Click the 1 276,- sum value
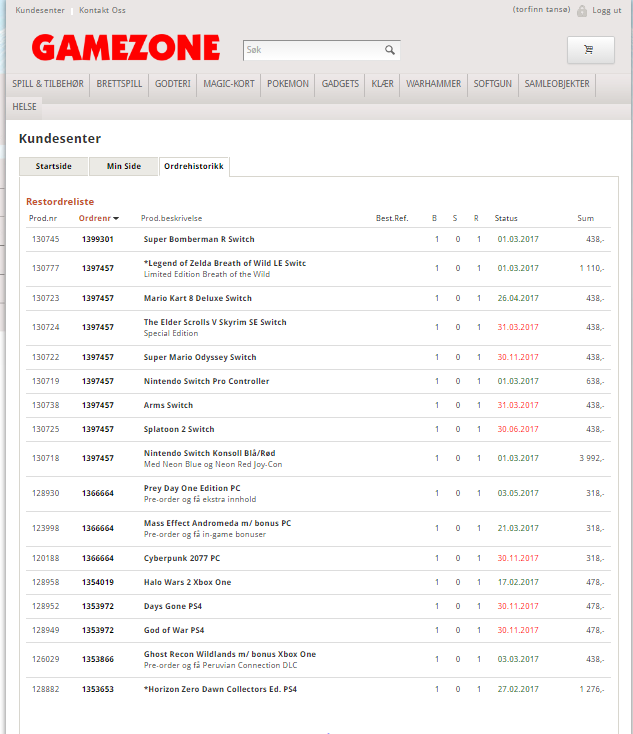633x734 pixels. [x=592, y=689]
